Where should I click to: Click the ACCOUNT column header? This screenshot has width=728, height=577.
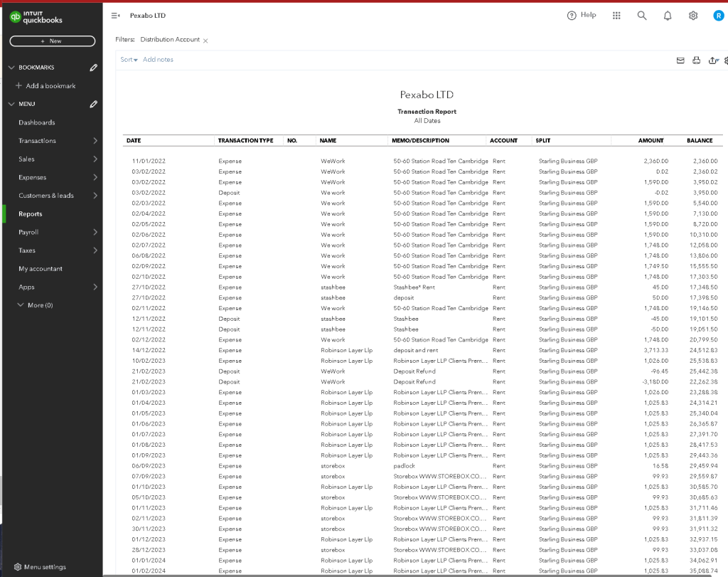pos(503,140)
